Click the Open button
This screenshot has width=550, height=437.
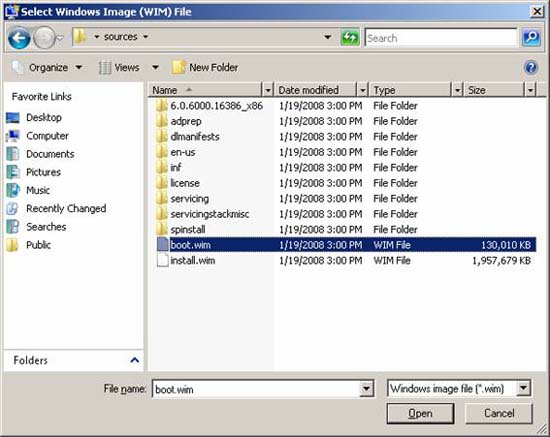420,414
